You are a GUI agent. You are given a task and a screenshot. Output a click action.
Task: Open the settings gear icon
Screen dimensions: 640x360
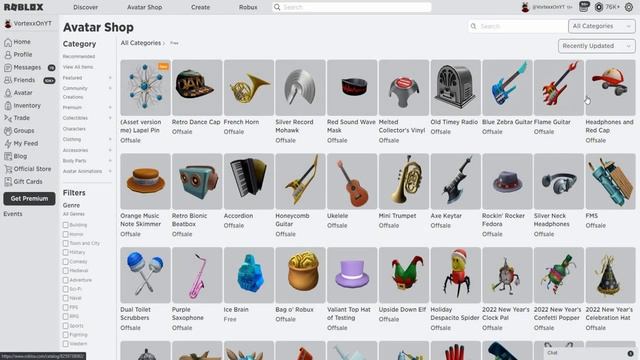point(629,7)
